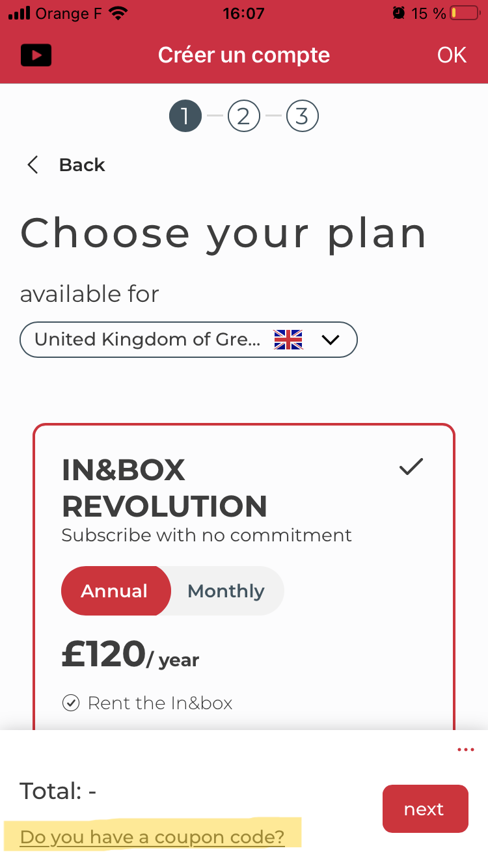This screenshot has height=868, width=488.
Task: Open the country selection dropdown
Action: pos(189,340)
